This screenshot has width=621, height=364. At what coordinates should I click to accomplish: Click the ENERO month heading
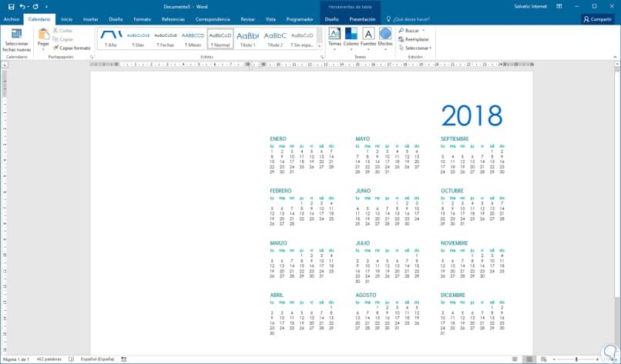click(x=277, y=139)
